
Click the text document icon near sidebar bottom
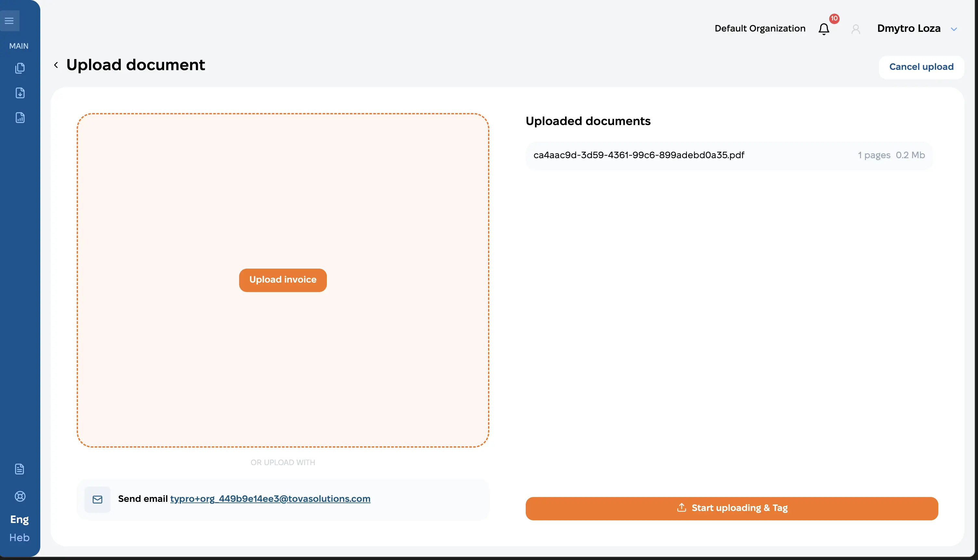click(x=19, y=469)
